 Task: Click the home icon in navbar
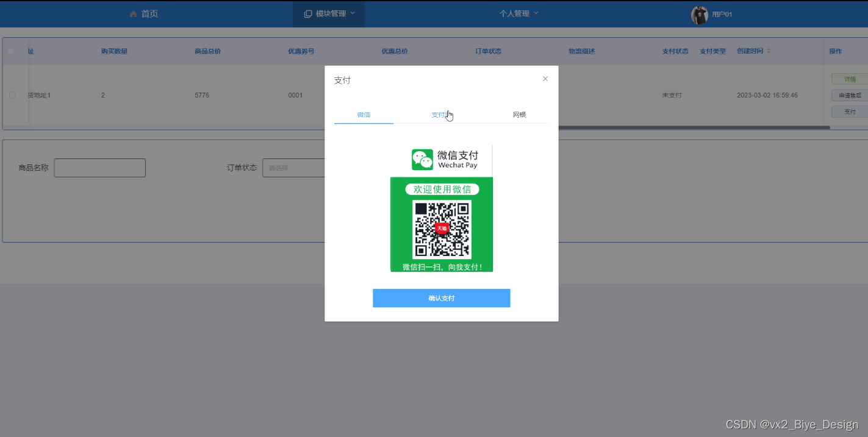133,14
